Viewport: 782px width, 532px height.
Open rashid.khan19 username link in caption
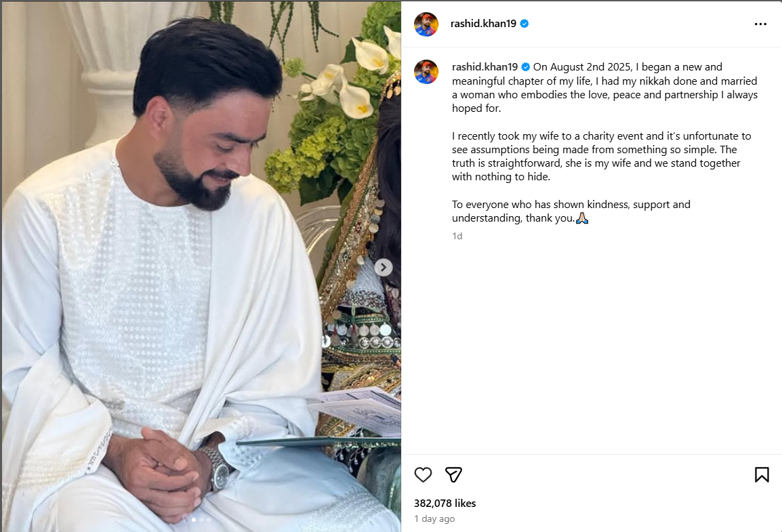[x=485, y=67]
